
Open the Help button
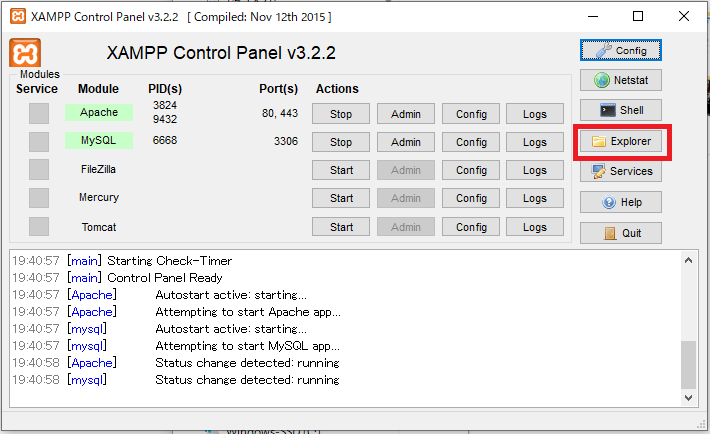click(x=620, y=203)
